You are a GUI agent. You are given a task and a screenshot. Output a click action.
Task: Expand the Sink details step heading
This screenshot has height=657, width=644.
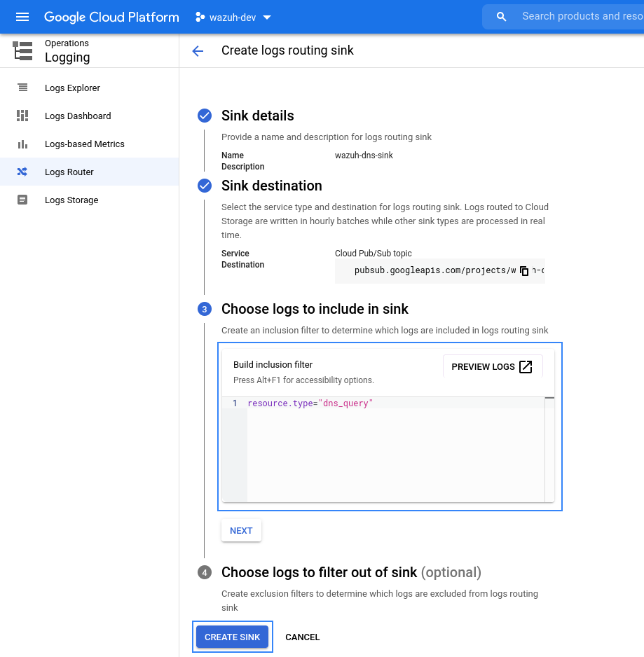tap(257, 116)
